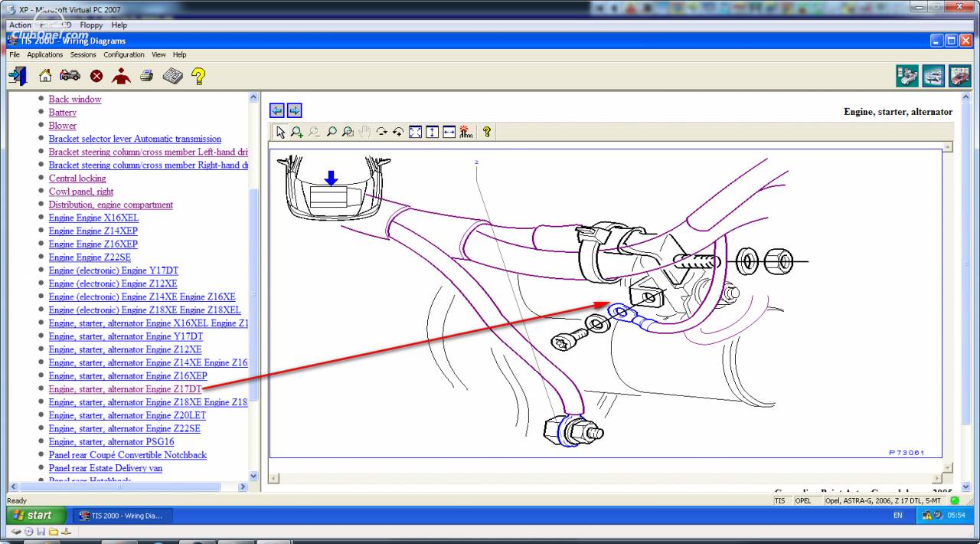
Task: Open Bracket selector lever Automatic transmission link
Action: click(x=135, y=139)
